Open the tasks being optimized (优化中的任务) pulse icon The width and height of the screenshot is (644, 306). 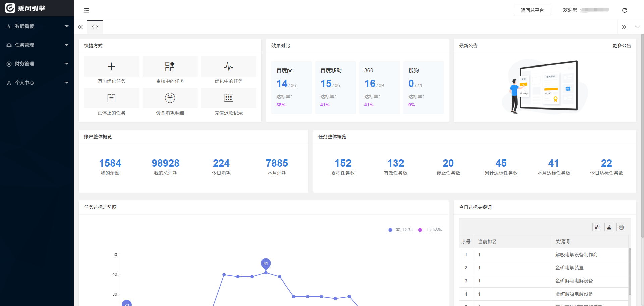point(228,67)
